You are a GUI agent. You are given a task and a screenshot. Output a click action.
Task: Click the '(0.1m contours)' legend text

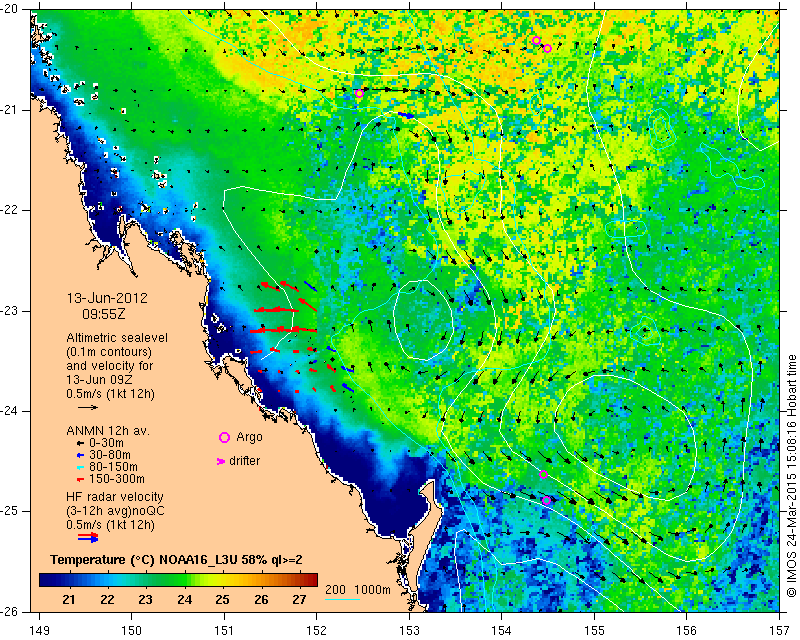pos(109,352)
